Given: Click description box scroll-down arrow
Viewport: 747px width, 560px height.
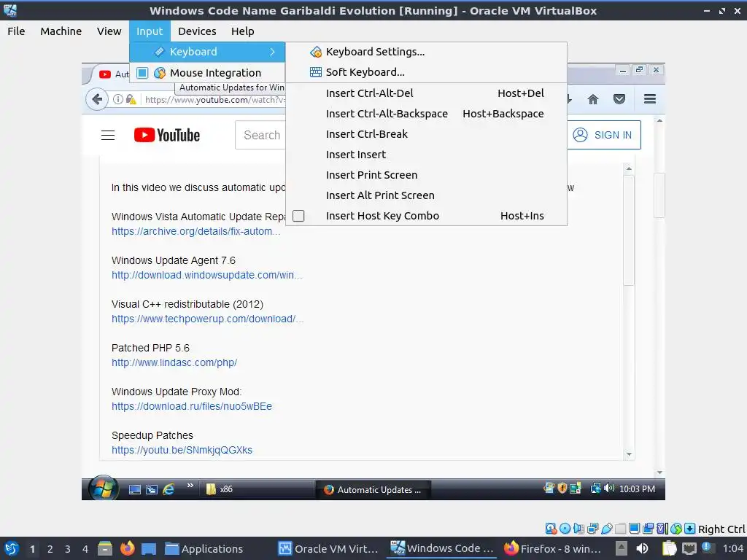Looking at the screenshot, I should 629,454.
